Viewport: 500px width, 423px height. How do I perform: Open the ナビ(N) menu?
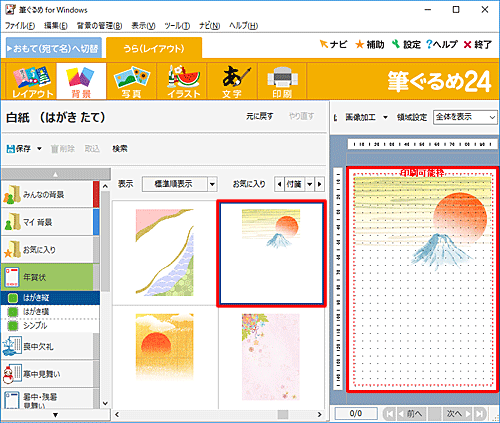click(x=209, y=26)
